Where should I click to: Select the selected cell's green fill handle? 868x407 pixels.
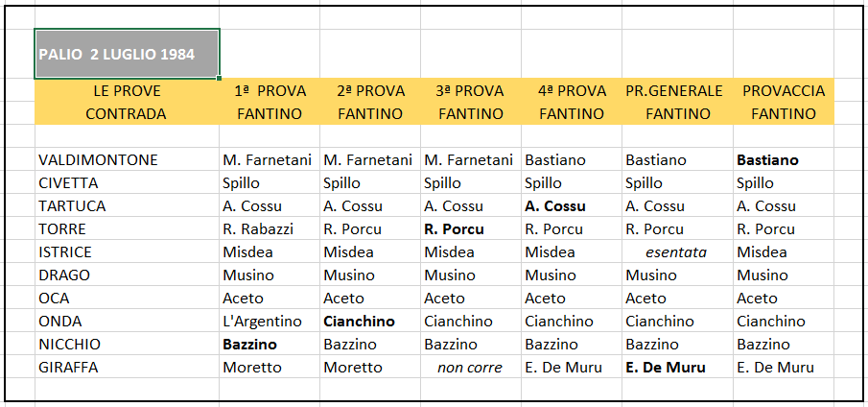click(x=220, y=79)
